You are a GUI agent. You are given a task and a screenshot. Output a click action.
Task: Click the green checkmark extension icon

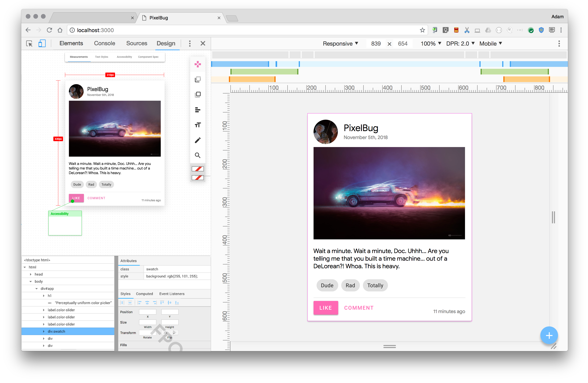pyautogui.click(x=531, y=30)
